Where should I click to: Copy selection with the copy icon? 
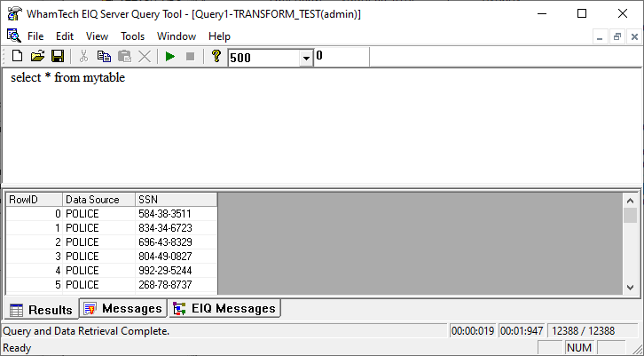pos(104,56)
